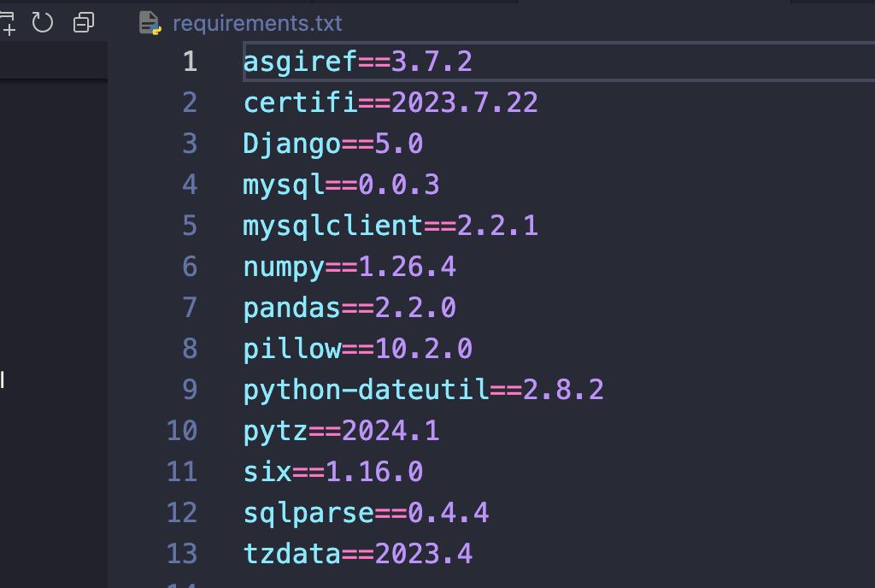Click the tzdata==2023.4 line
Viewport: 875px width, 588px height.
tap(358, 554)
